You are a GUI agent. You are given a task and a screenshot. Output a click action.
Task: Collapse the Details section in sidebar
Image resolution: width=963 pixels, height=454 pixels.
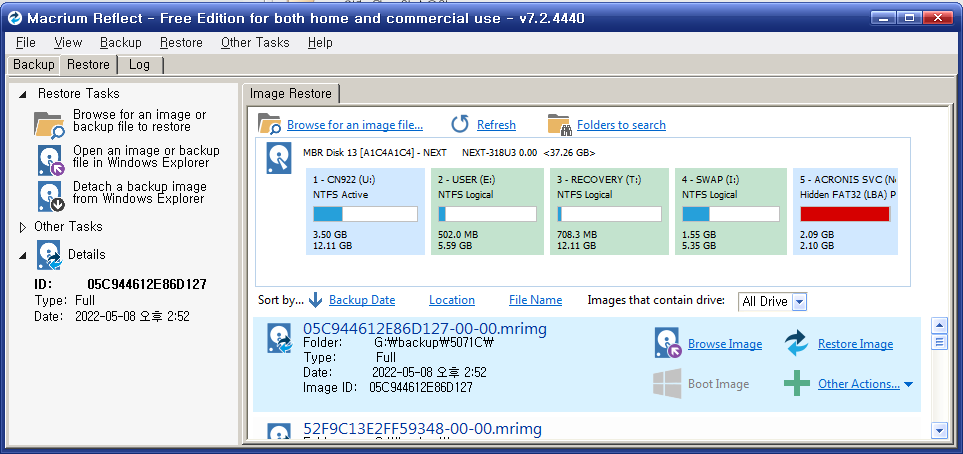23,254
